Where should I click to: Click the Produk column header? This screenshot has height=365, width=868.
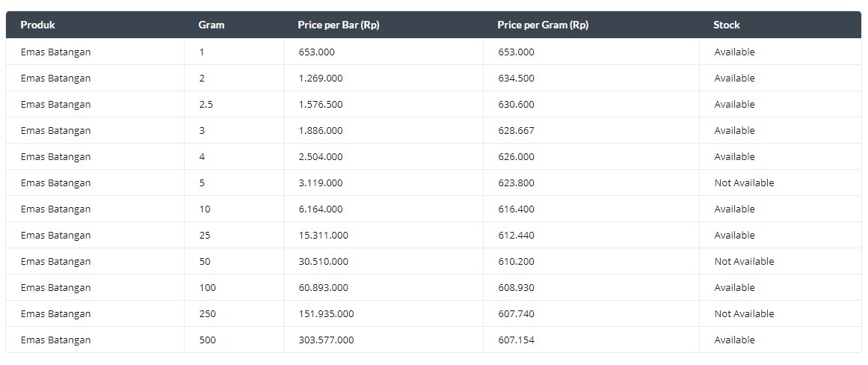click(37, 25)
